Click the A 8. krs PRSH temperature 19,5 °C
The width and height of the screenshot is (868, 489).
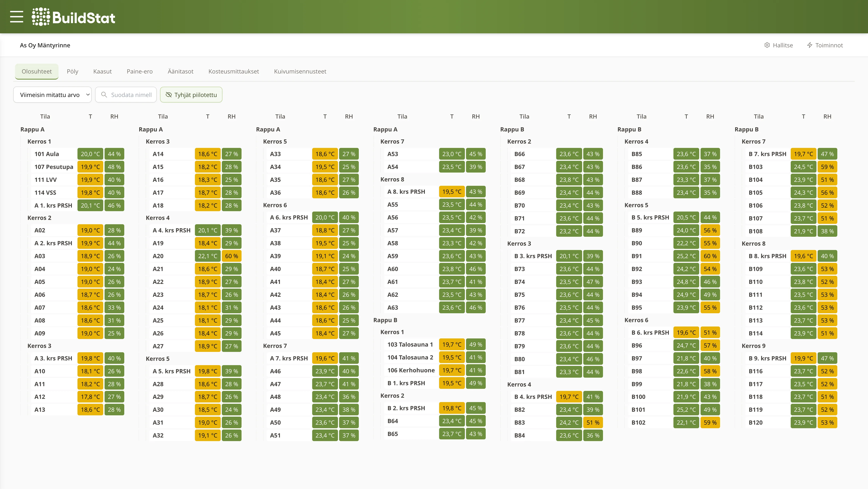coord(452,192)
